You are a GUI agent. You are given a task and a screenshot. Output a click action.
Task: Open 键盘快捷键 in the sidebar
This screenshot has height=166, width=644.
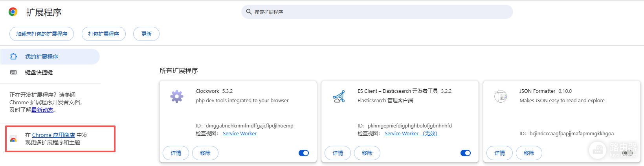50,72
